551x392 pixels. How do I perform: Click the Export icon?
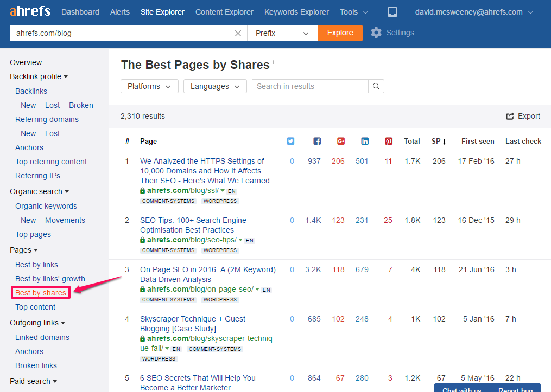[510, 116]
